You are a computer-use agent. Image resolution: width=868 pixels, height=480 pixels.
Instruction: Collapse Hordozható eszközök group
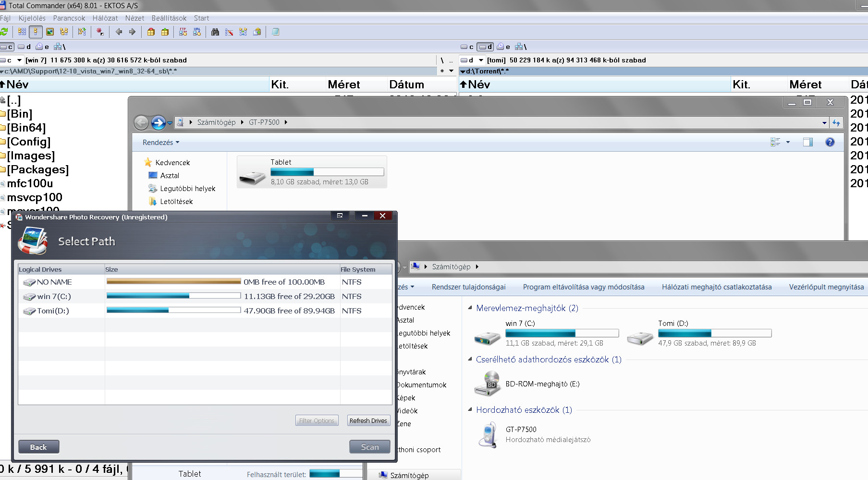point(470,409)
